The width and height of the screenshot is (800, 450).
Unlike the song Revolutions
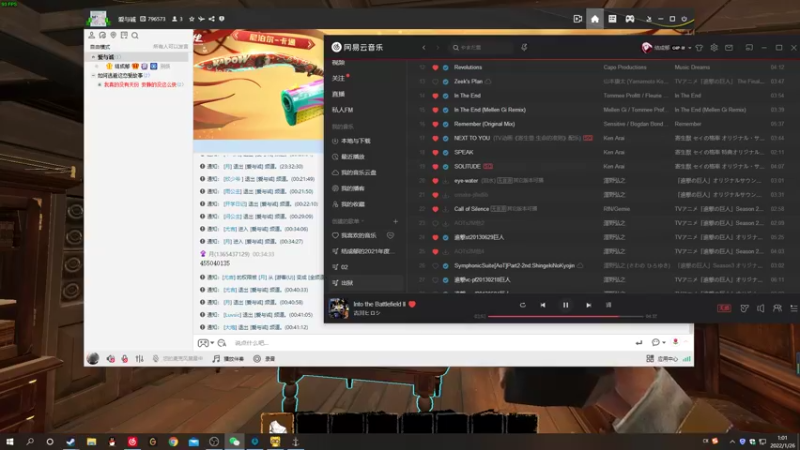[x=435, y=67]
